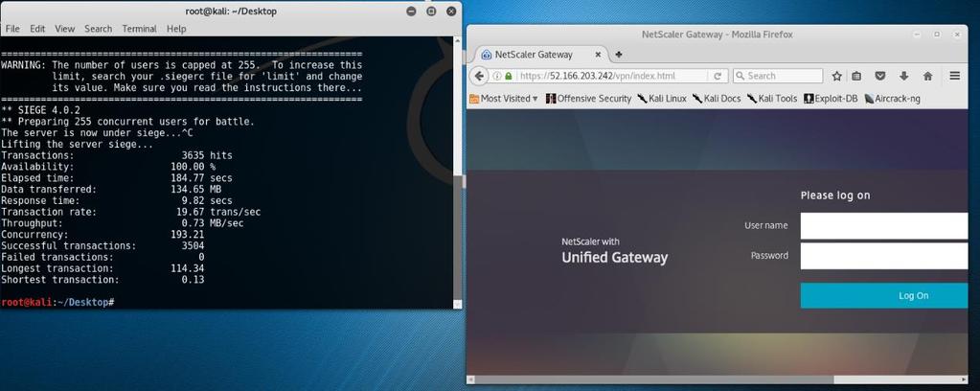Select the NetScaler Gateway browser tab
980x391 pixels.
pos(540,55)
